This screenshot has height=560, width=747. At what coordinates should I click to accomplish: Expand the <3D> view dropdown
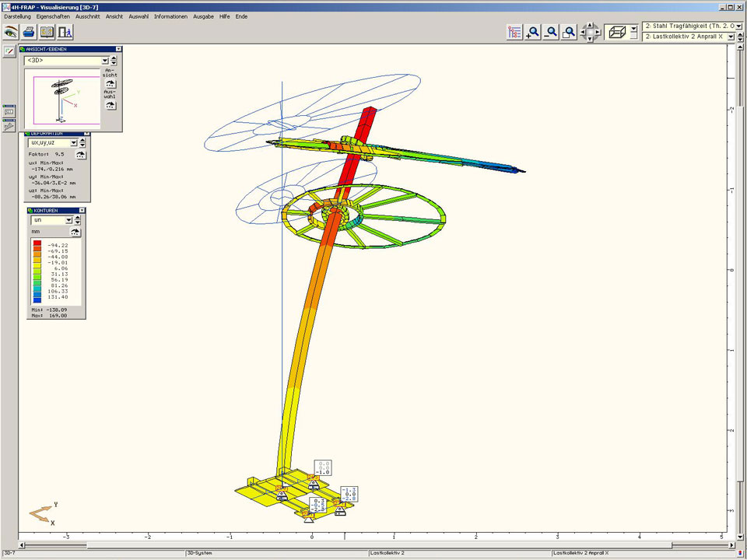pyautogui.click(x=104, y=60)
